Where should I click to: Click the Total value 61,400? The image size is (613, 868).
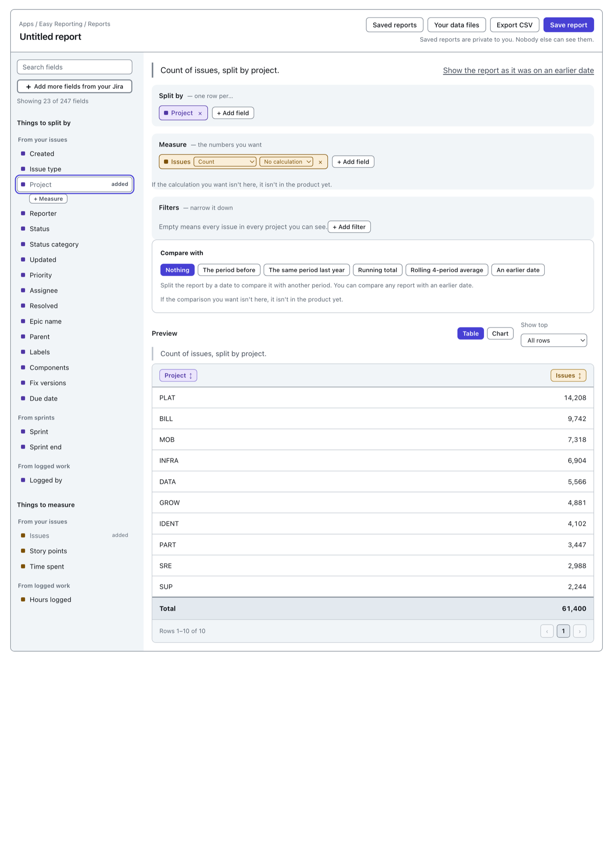(574, 609)
